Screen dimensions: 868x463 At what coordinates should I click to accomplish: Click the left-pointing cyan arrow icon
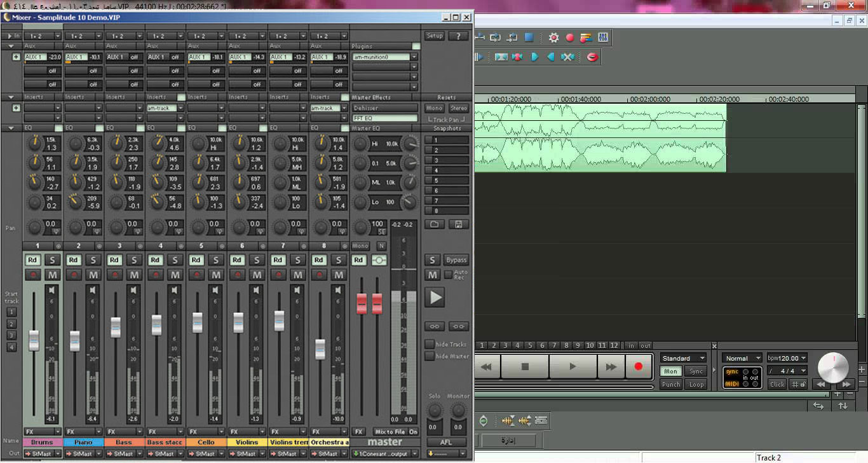click(x=551, y=57)
